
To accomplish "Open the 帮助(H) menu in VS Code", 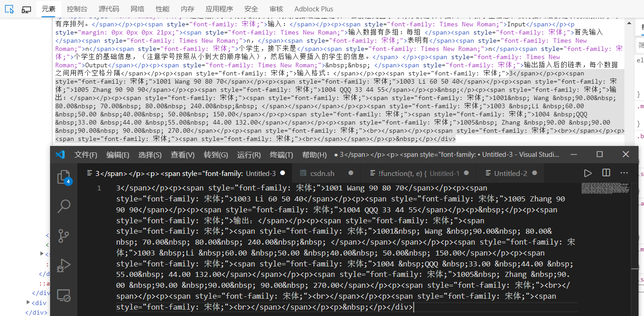I will click(x=314, y=155).
